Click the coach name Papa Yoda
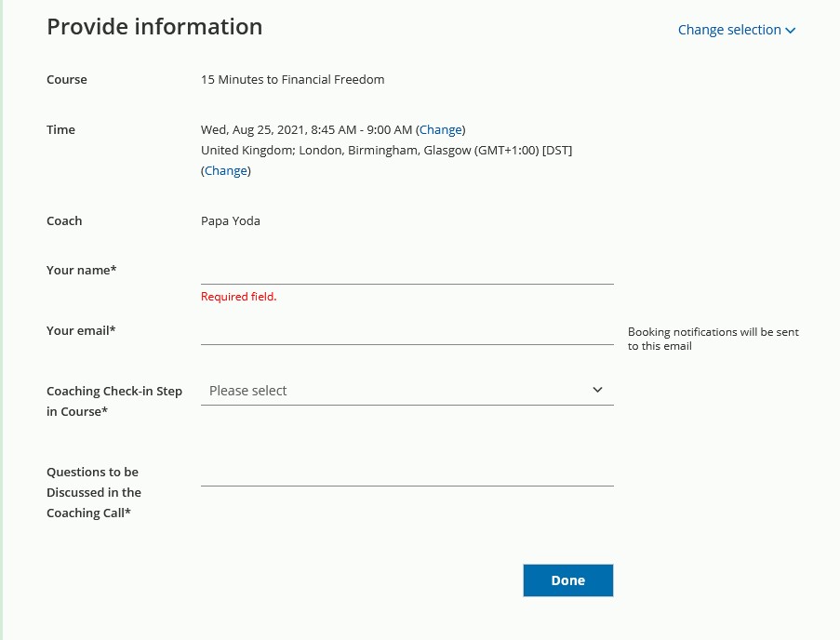The width and height of the screenshot is (840, 640). pyautogui.click(x=231, y=220)
